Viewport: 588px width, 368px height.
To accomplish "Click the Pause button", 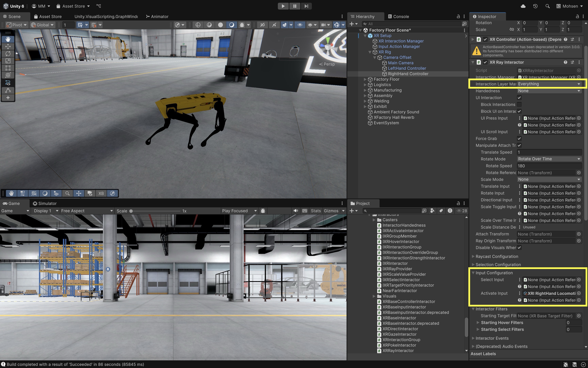I will [x=295, y=6].
